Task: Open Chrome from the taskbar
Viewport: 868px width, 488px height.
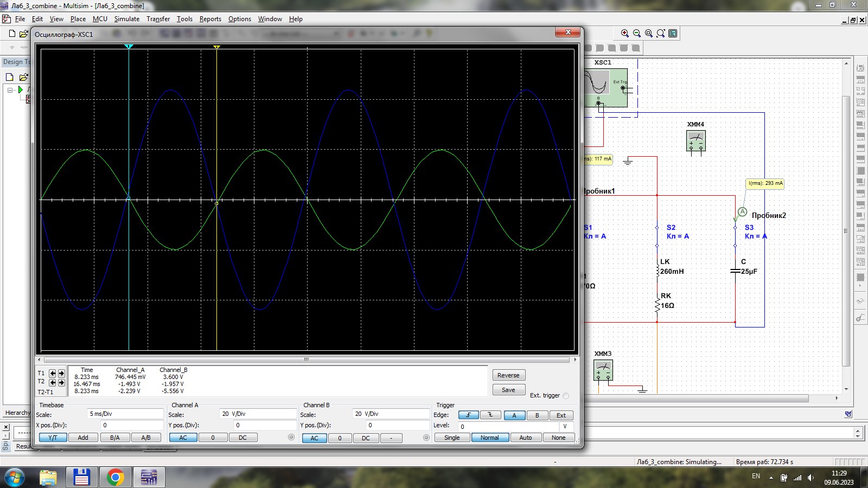Action: (115, 478)
